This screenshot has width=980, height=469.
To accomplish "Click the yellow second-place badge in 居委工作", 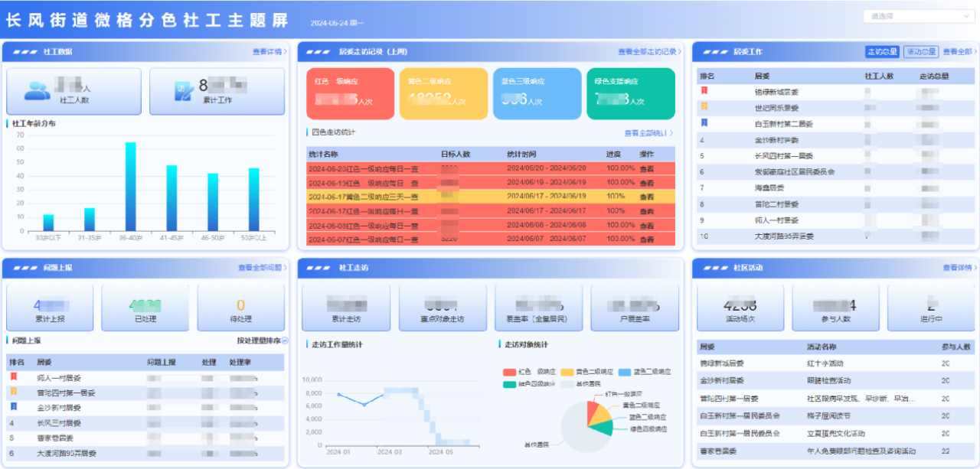I will tap(704, 107).
